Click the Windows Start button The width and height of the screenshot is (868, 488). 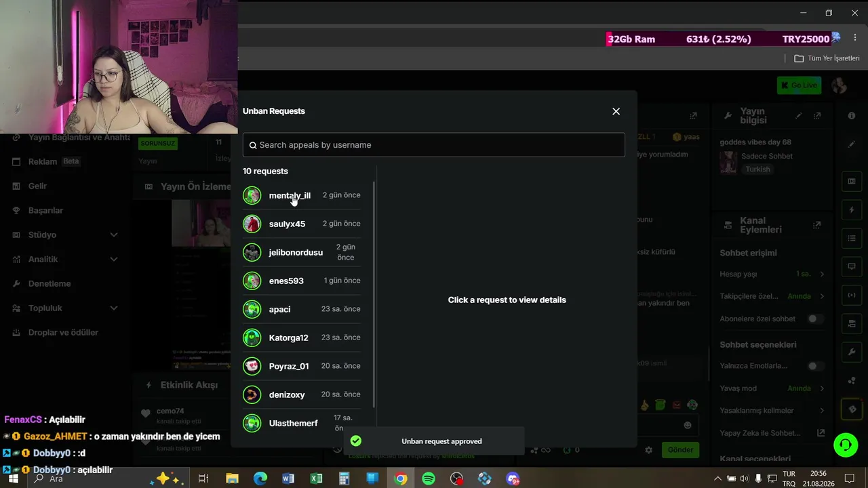14,479
